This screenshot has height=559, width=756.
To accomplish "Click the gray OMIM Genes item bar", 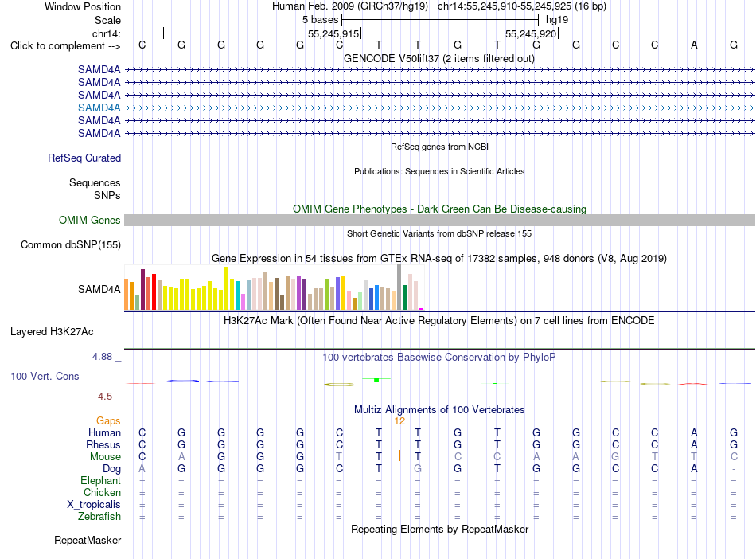I will click(439, 221).
